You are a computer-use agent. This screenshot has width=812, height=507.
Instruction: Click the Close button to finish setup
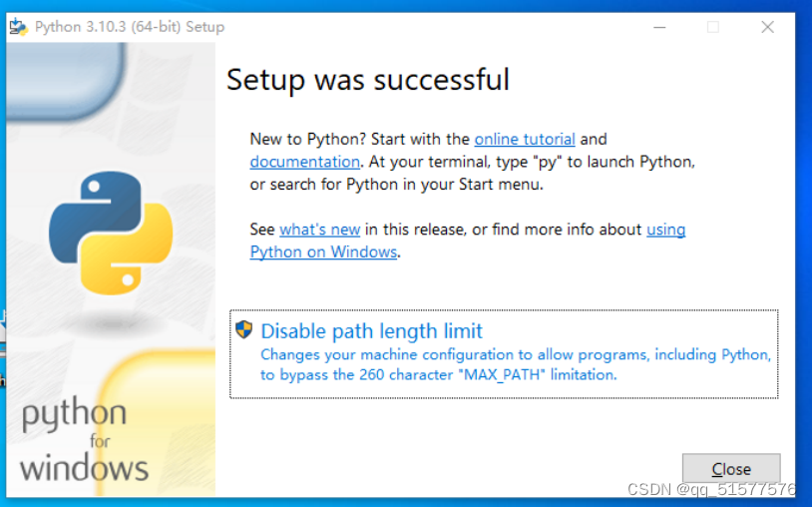click(x=731, y=469)
